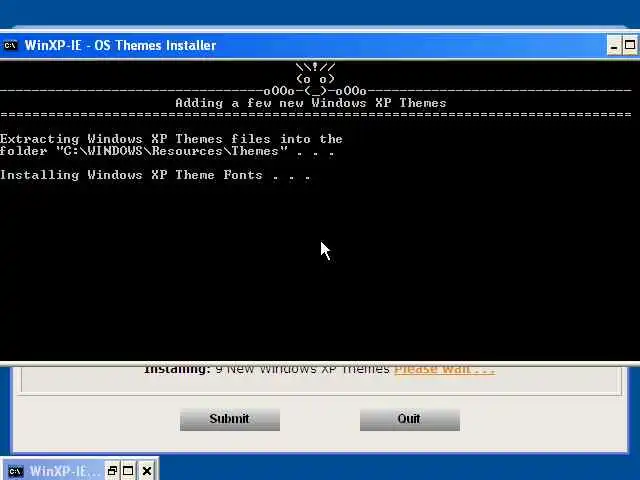The image size is (640, 480).
Task: Click the ASCII face art in console
Action: 316,79
